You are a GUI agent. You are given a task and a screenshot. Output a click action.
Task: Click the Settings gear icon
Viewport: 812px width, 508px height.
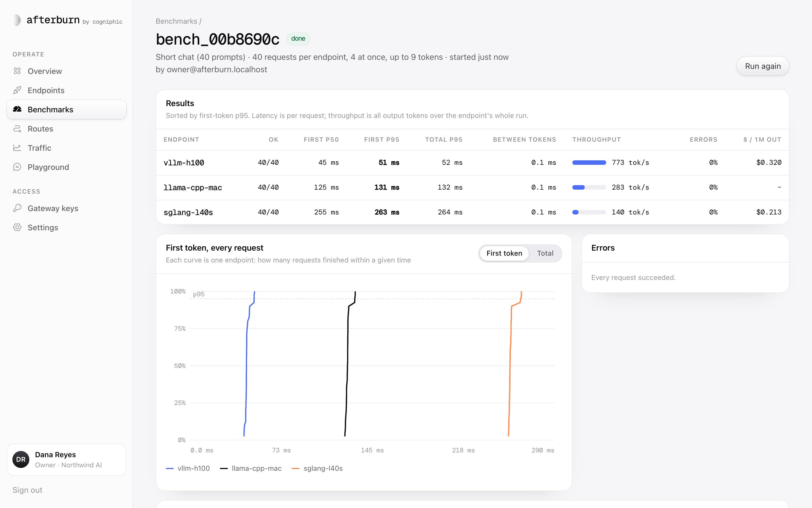[x=17, y=227]
